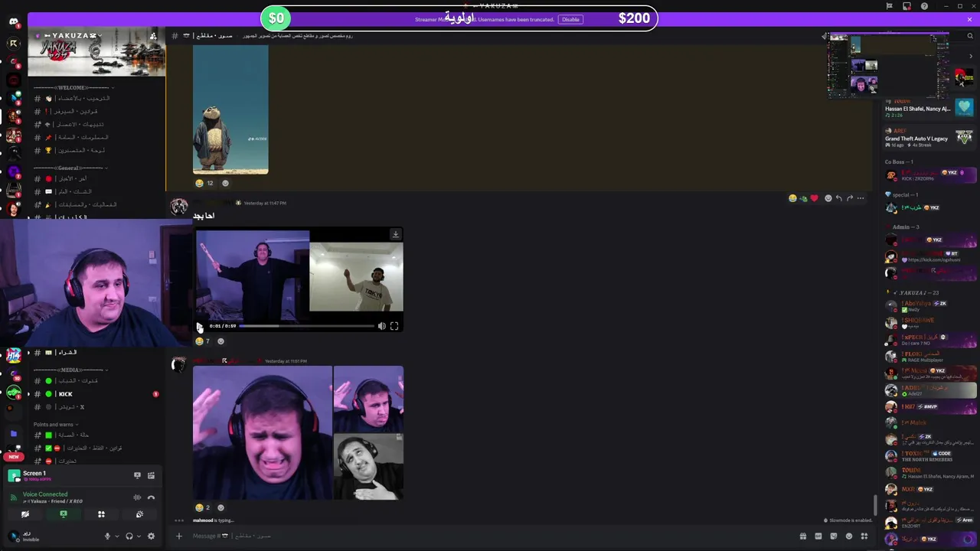Disable Streamer Mode in the banner
Viewport: 980px width, 551px height.
[x=570, y=19]
